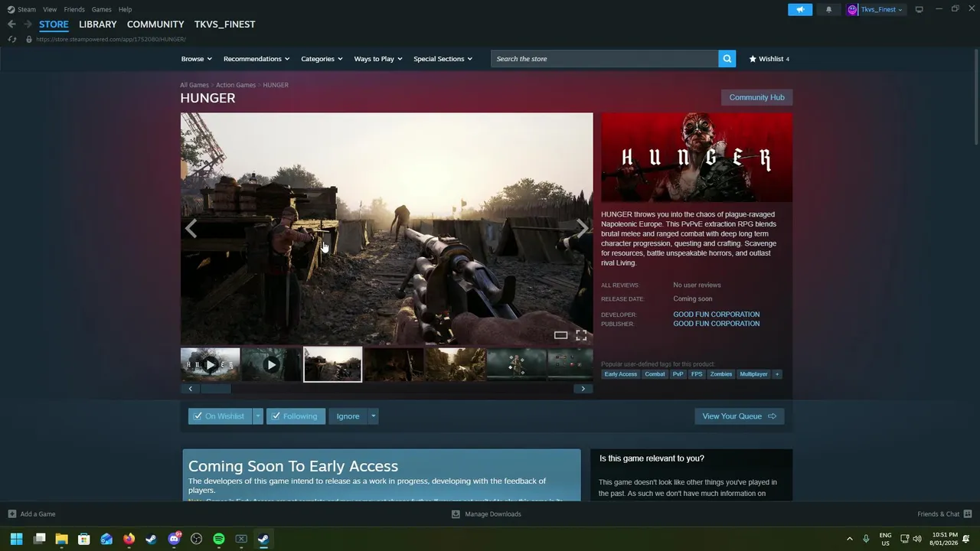The image size is (980, 551).
Task: Toggle the Following checkbox button
Action: tap(296, 416)
